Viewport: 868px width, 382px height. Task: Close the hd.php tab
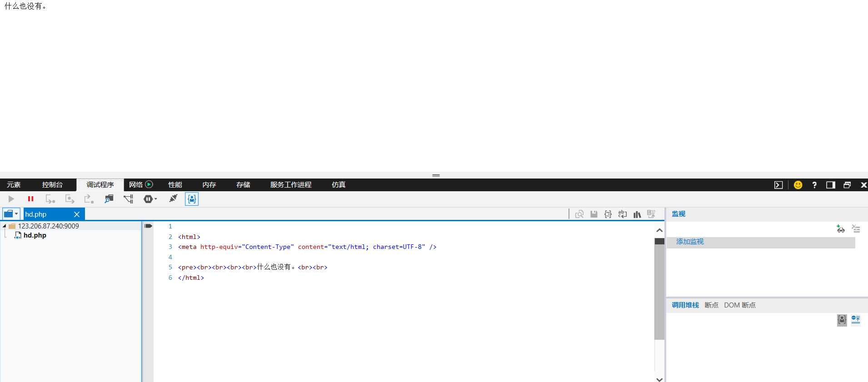(x=77, y=214)
